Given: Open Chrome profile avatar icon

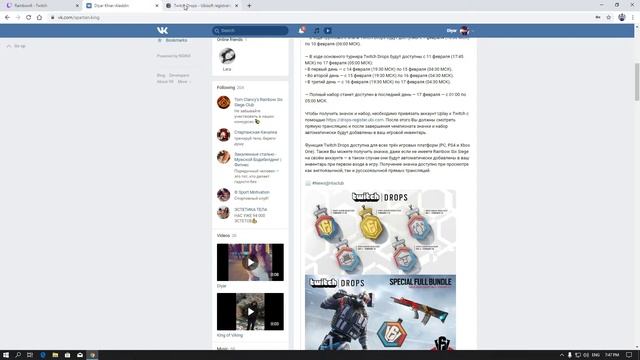Looking at the screenshot, I should tap(622, 17).
